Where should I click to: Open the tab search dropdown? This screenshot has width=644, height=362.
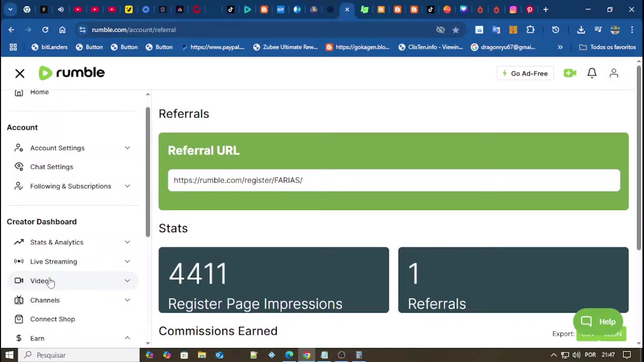10,10
